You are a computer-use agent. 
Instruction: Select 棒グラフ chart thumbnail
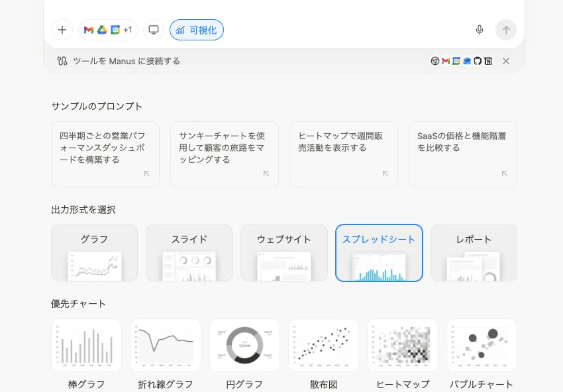(87, 346)
